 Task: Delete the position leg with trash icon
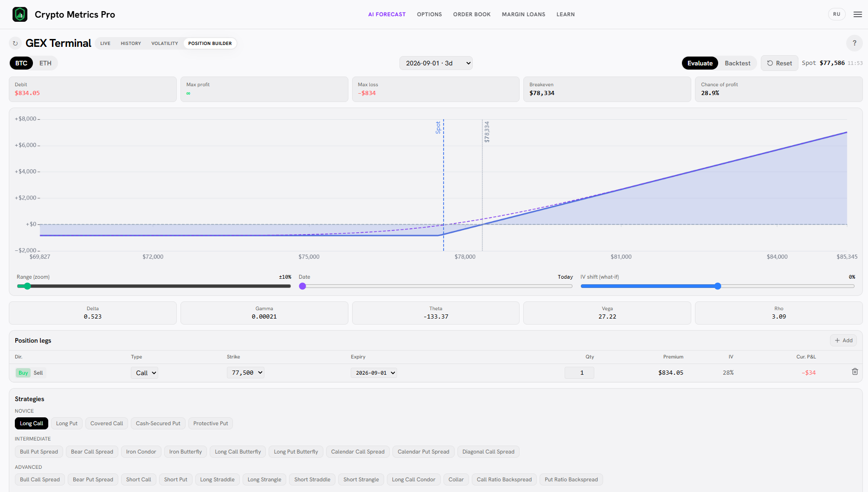[855, 372]
